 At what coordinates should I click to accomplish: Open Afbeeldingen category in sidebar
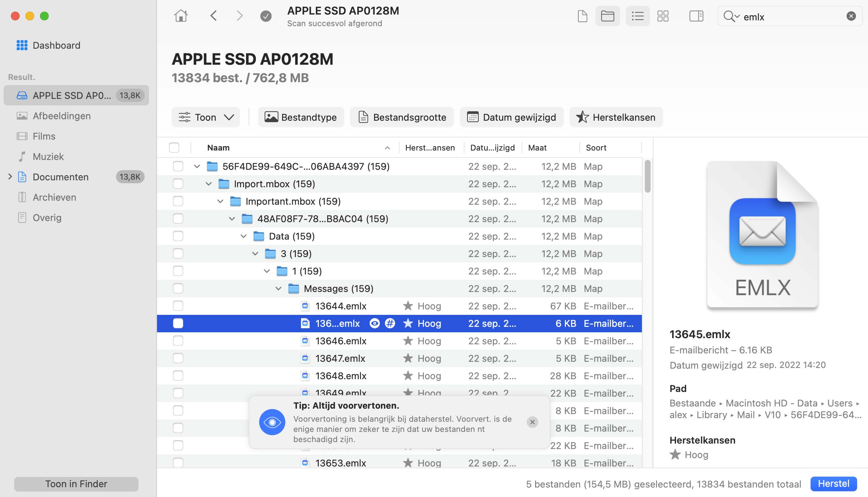[x=61, y=116]
